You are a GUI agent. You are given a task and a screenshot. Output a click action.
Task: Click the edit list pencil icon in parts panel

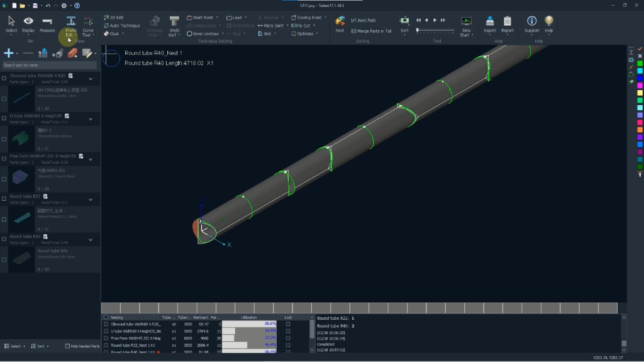87,53
